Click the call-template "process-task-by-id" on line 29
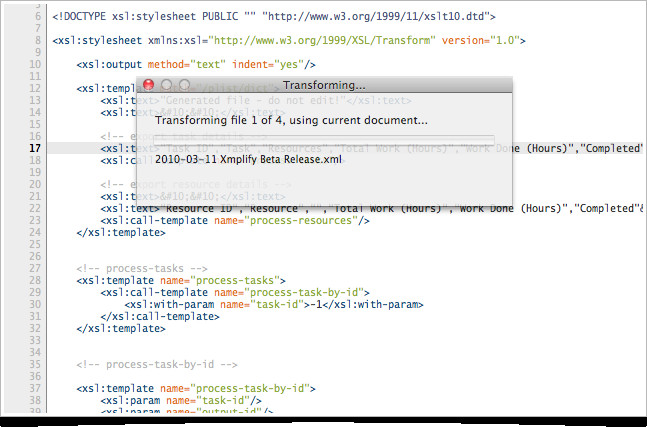Screen dimensions: 647x427 tap(235, 293)
